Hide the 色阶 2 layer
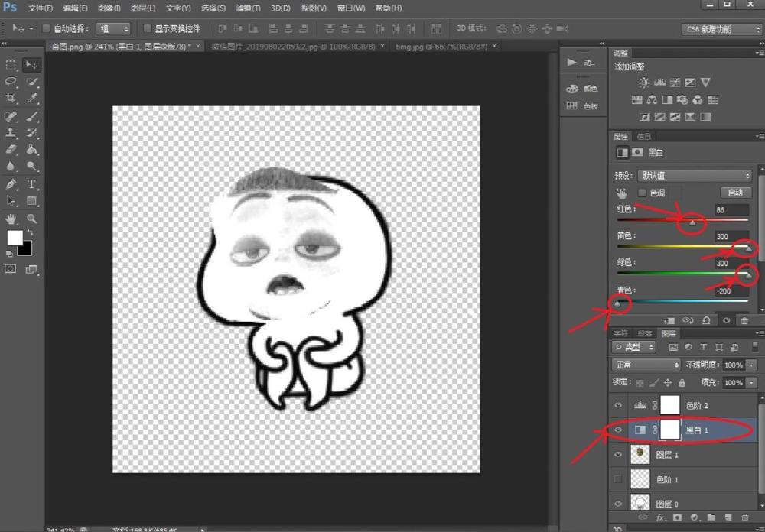This screenshot has width=765, height=532. 618,406
